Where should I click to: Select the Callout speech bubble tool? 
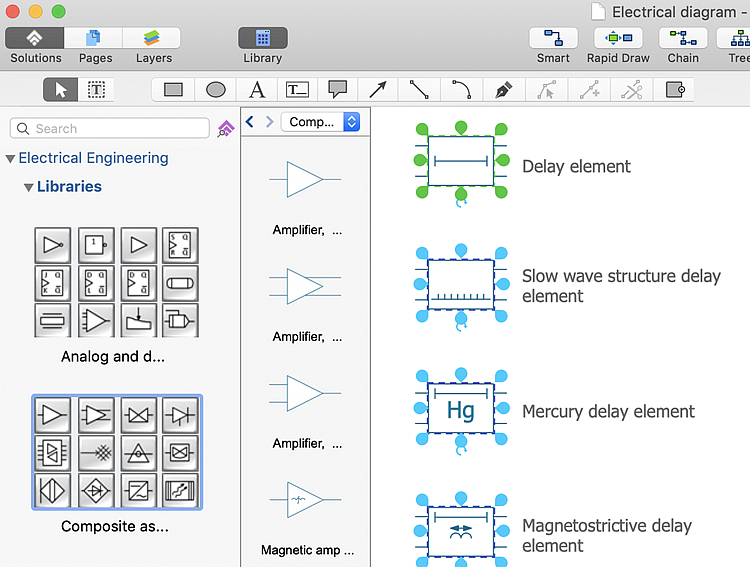click(x=337, y=90)
